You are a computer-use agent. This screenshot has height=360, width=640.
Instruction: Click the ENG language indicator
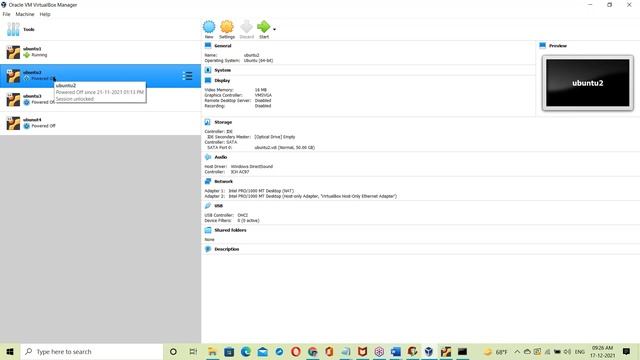coord(580,351)
